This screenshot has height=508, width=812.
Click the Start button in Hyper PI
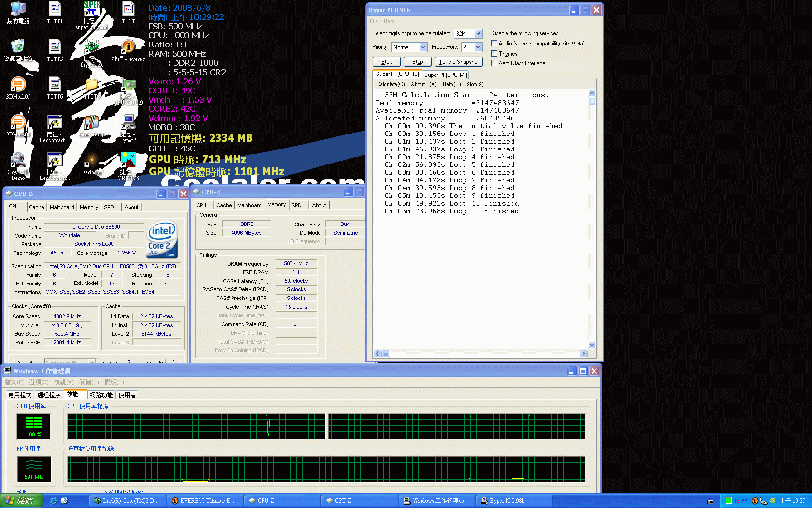click(387, 62)
